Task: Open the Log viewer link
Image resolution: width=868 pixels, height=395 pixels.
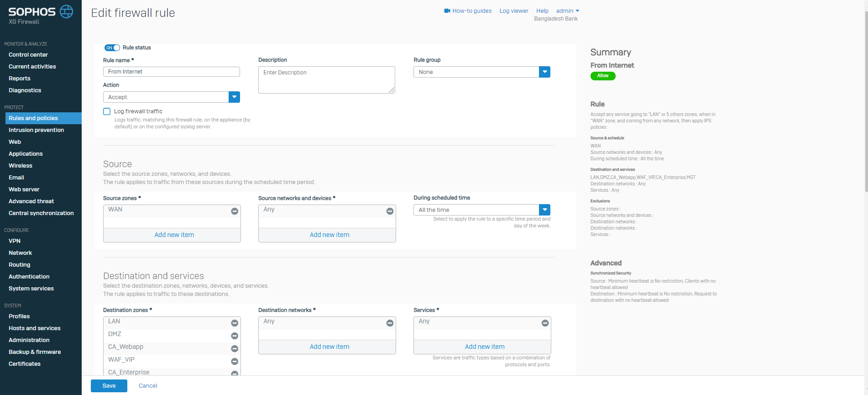Action: [x=513, y=11]
